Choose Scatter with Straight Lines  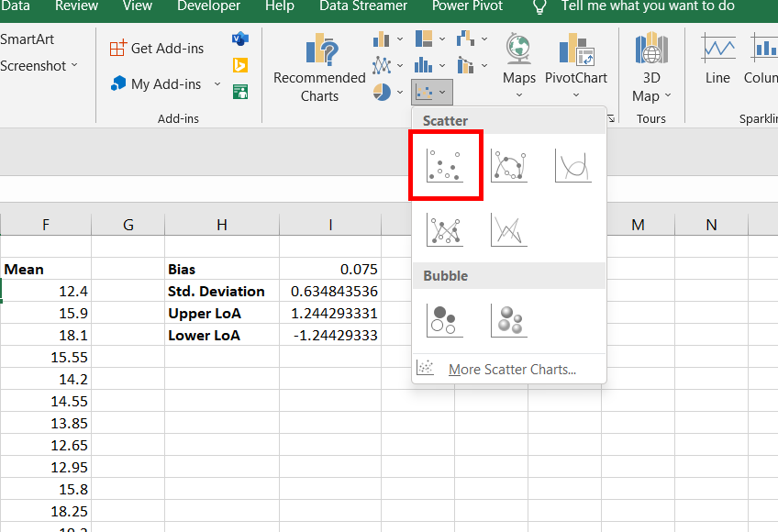click(x=509, y=230)
